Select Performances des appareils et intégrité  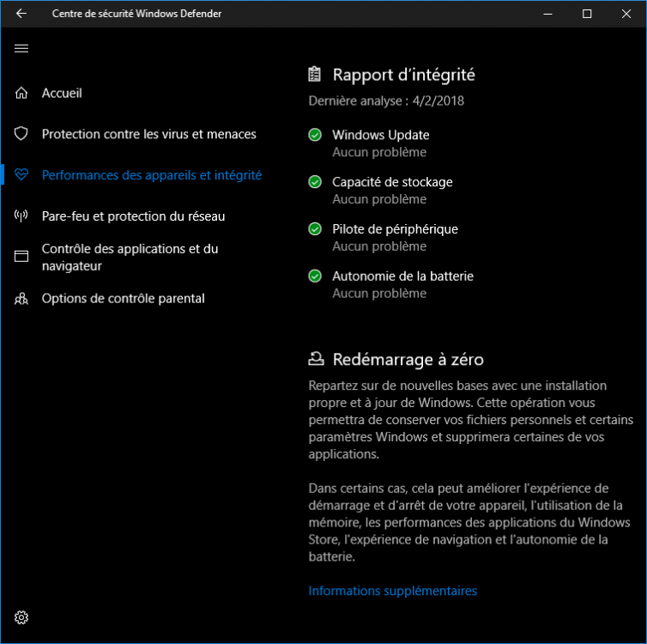point(152,175)
